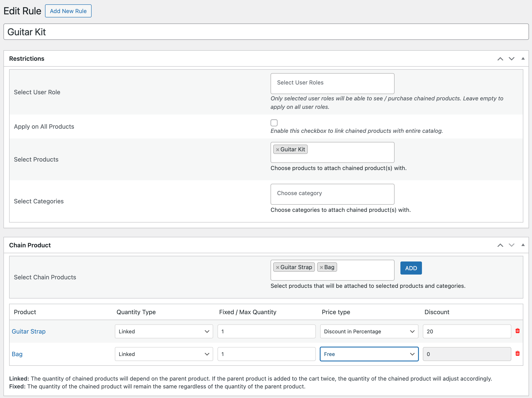Move Restrictions panel up with arrow icon
532x398 pixels.
pyautogui.click(x=500, y=59)
